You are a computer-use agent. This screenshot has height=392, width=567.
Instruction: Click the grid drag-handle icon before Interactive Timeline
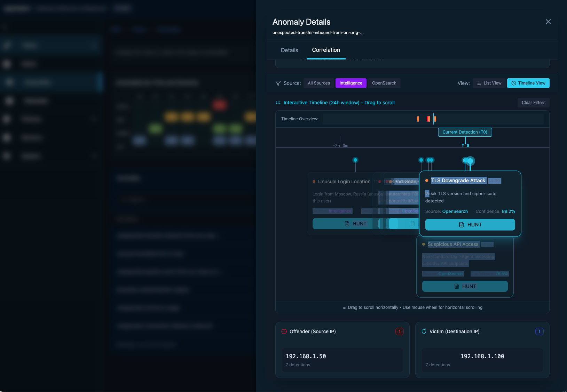pyautogui.click(x=278, y=103)
